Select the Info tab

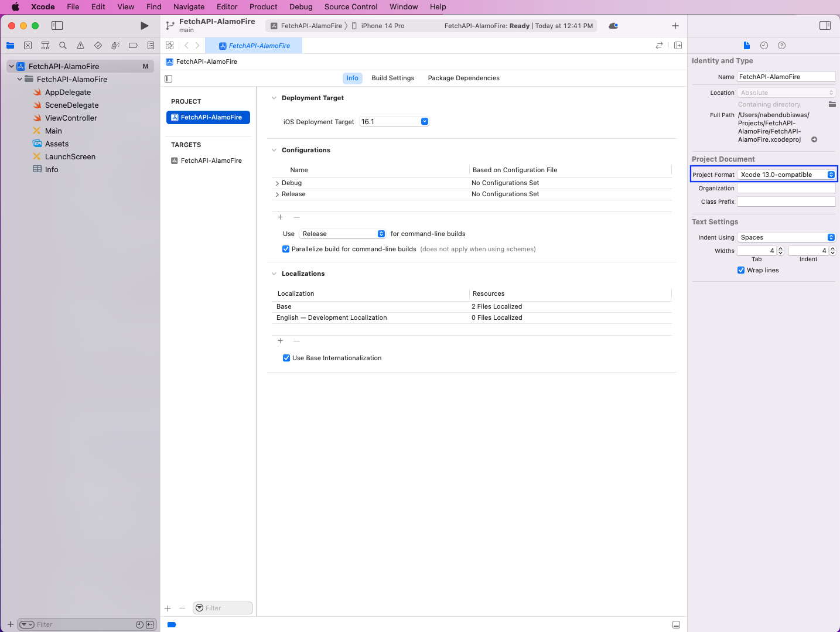coord(352,78)
